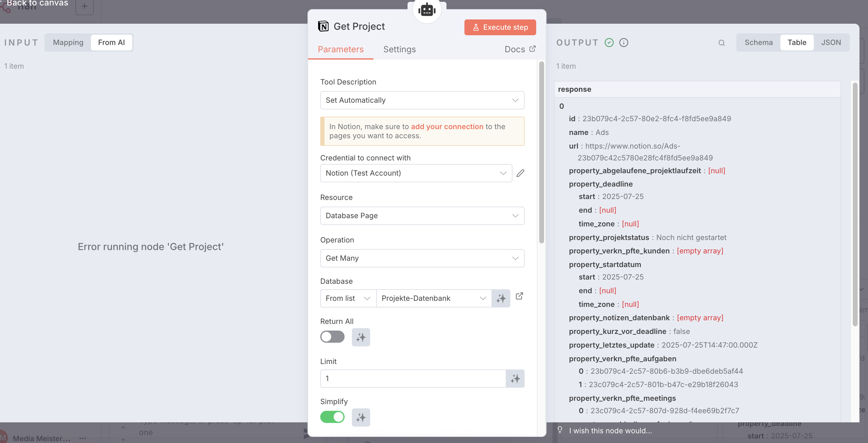The height and width of the screenshot is (443, 868).
Task: Click Media Meister workspace name
Action: [x=41, y=438]
